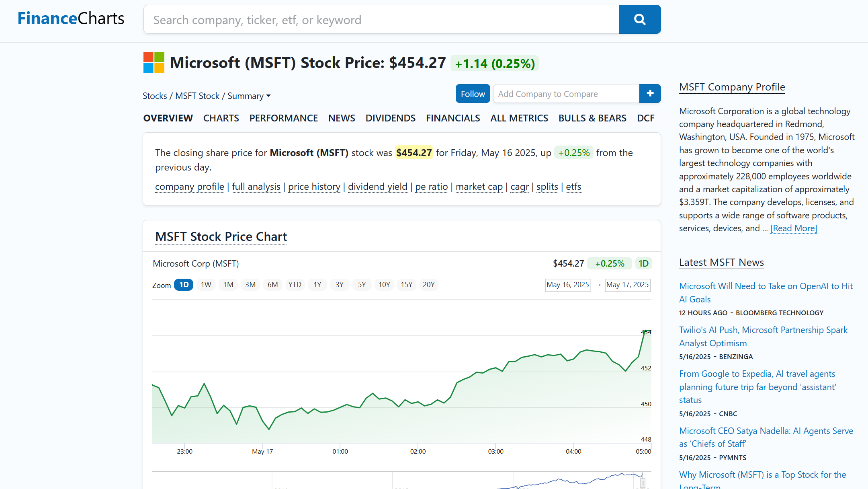
Task: Select the 3Y zoom range
Action: pos(340,285)
